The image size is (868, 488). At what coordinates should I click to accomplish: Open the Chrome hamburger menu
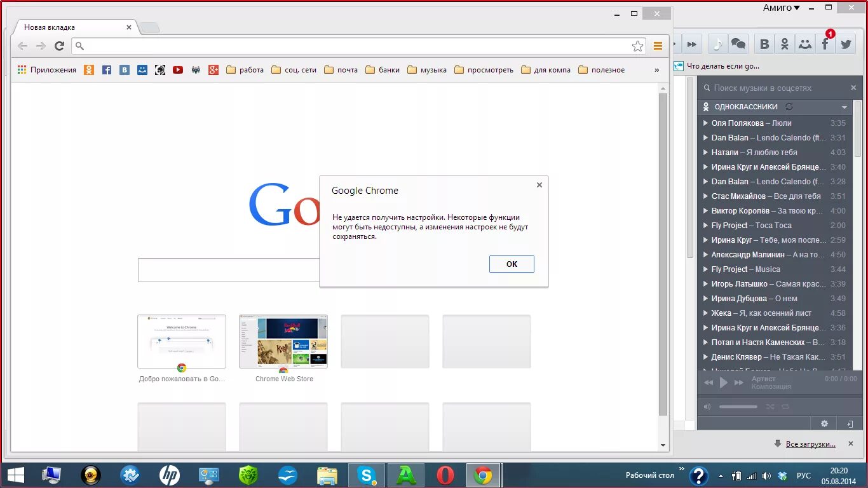[658, 46]
